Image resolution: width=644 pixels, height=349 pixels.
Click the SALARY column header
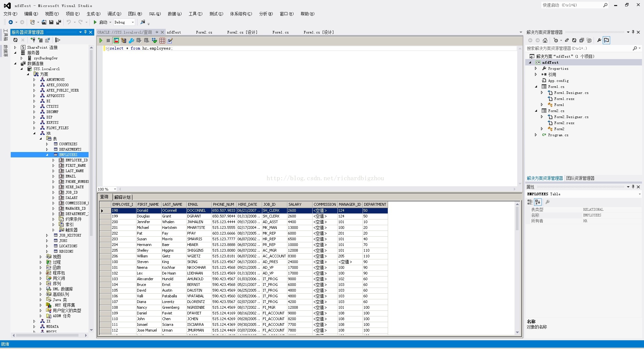click(x=295, y=204)
